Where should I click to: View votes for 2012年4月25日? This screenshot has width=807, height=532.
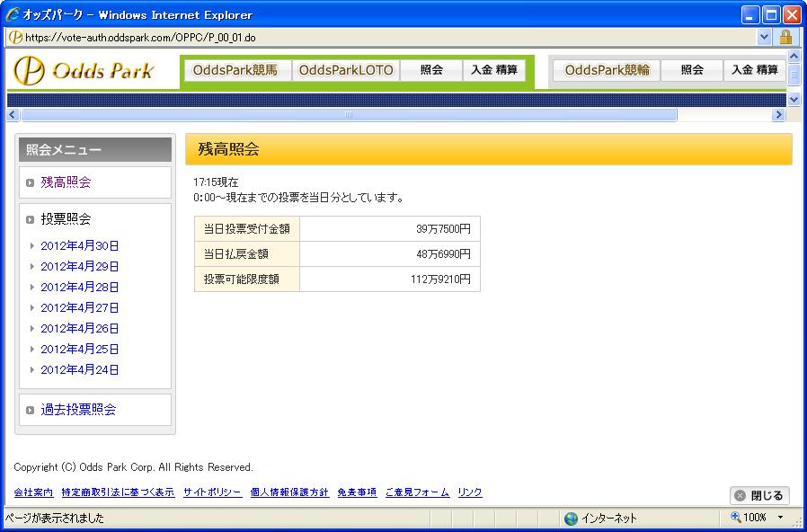[x=80, y=349]
